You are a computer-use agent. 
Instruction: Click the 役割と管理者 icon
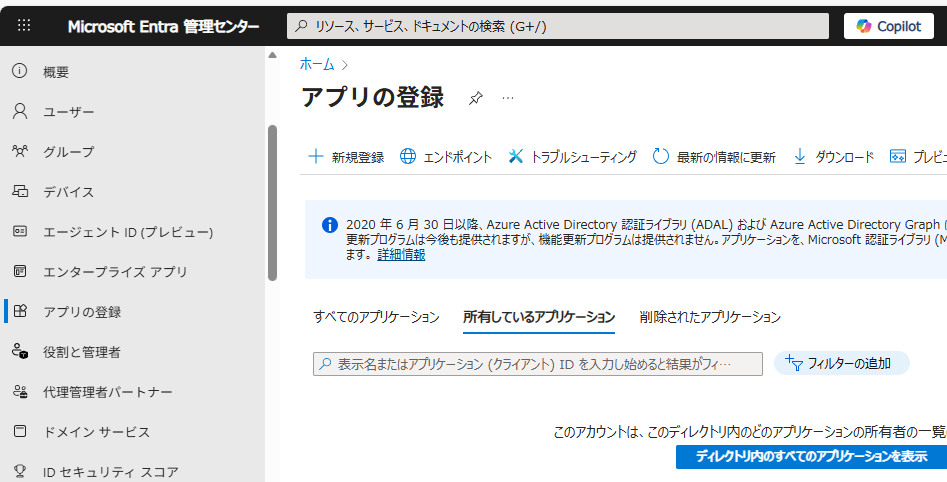pos(20,351)
